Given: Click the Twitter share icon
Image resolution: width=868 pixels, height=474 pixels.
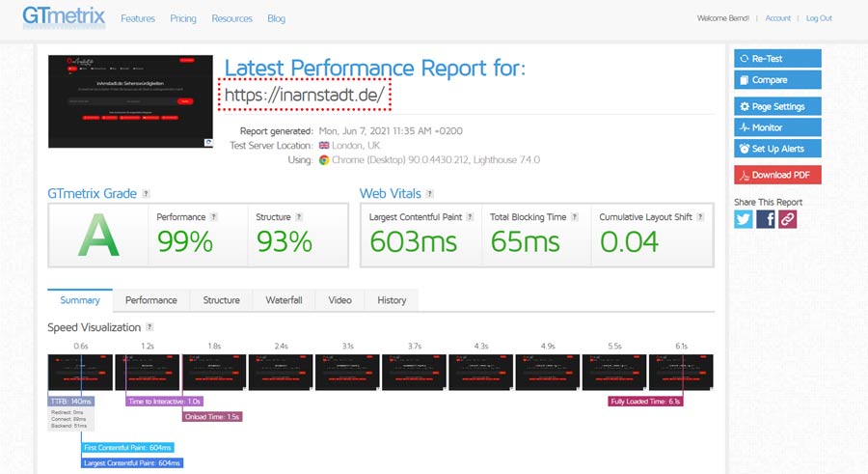Looking at the screenshot, I should click(744, 219).
